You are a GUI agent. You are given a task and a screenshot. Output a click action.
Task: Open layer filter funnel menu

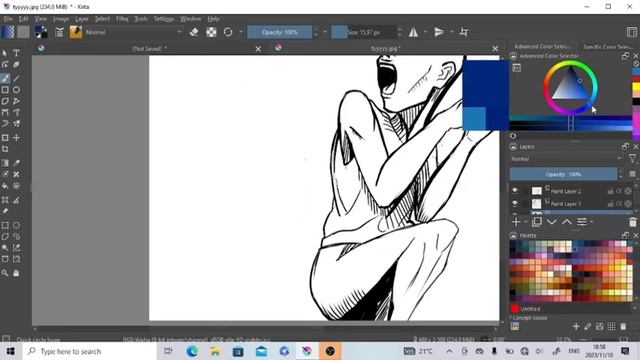tap(632, 159)
